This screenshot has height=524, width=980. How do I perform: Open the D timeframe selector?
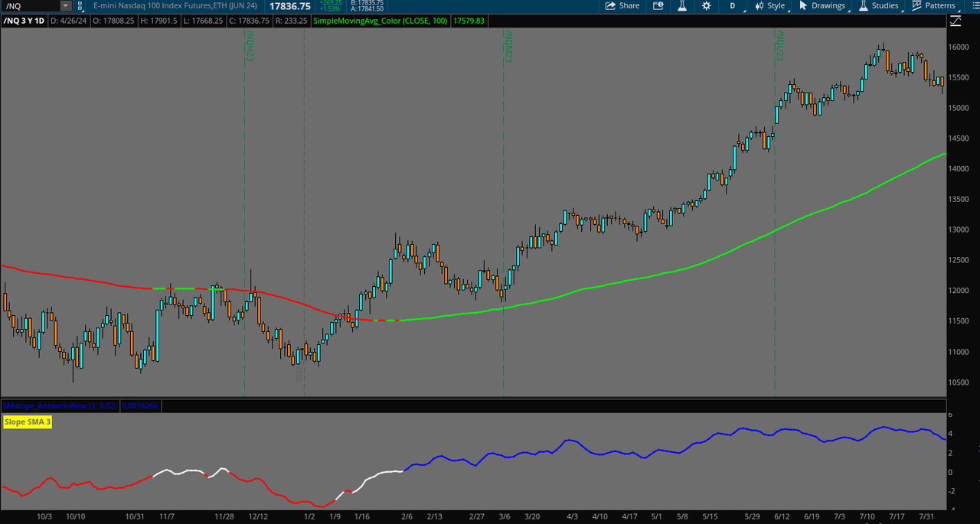pyautogui.click(x=732, y=6)
